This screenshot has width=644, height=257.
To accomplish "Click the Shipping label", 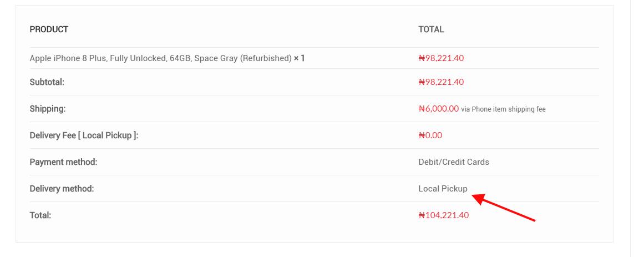I will 48,109.
